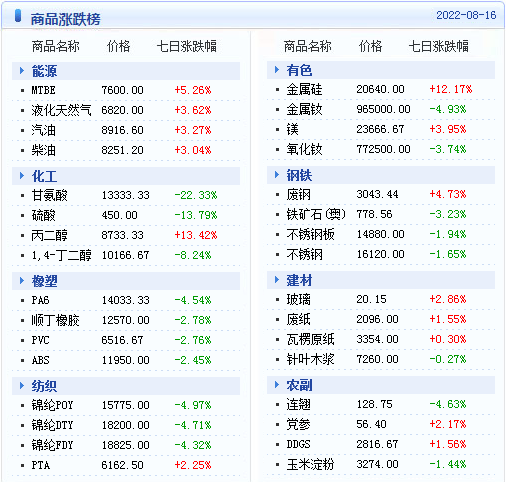Screen dimensions: 506x482
Task: Select 党参 commodity name
Action: [x=298, y=424]
